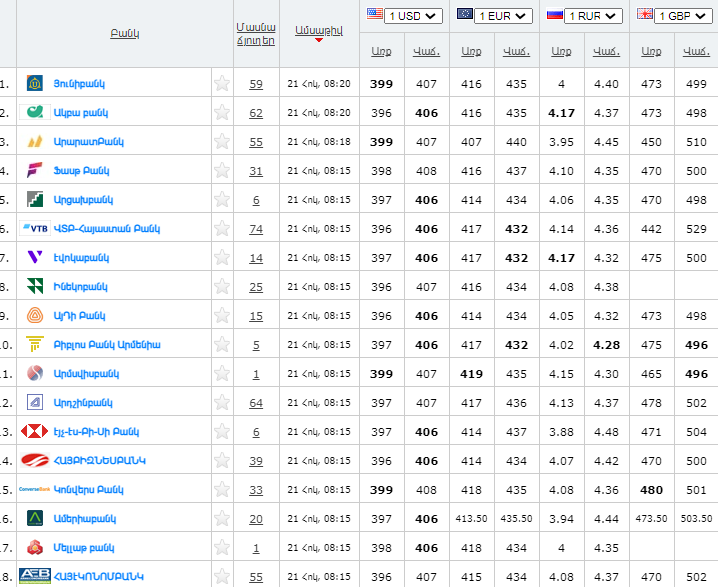
Task: Click the Inecobank green logo
Action: 35,286
